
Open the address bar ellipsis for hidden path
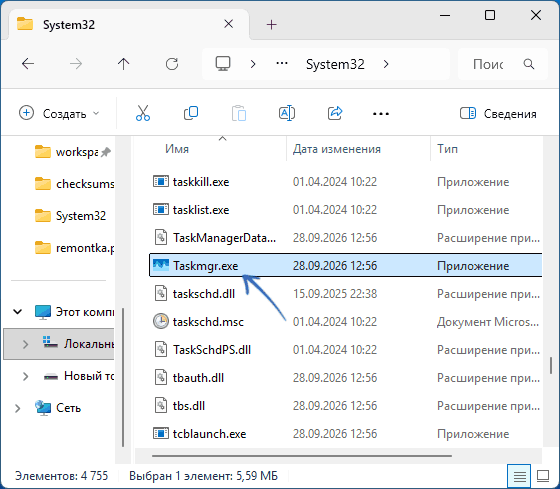[x=282, y=64]
